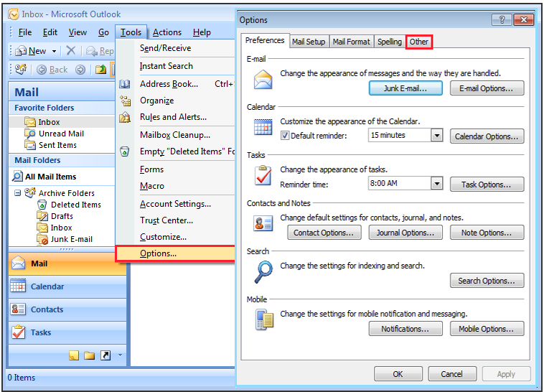Click the Notifications... button
The width and height of the screenshot is (544, 392).
pyautogui.click(x=405, y=329)
